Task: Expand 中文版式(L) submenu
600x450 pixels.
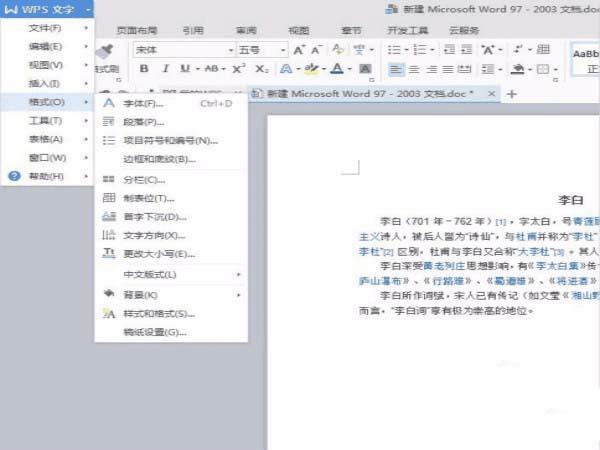Action: [171, 274]
